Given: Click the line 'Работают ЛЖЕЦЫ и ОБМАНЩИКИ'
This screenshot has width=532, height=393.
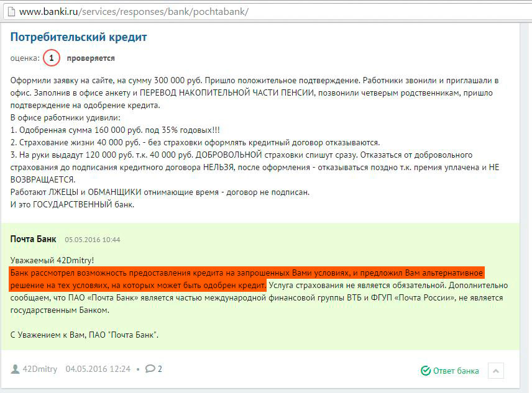Looking at the screenshot, I should pos(160,192).
